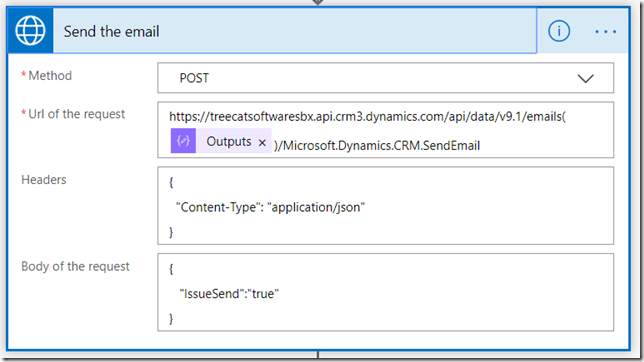Screen dimensions: 644x362
Task: Click the Headers label
Action: [x=44, y=180]
